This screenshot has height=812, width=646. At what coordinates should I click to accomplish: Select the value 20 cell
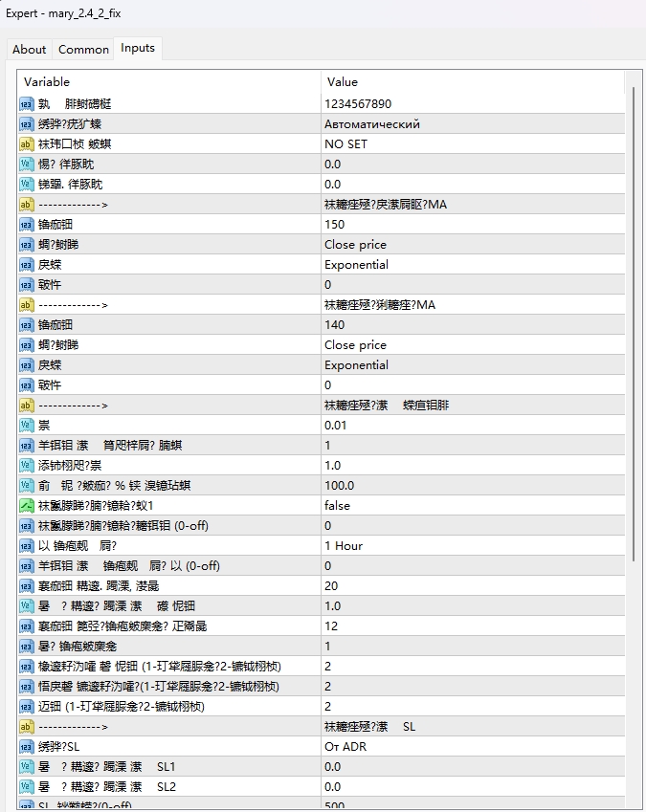473,585
